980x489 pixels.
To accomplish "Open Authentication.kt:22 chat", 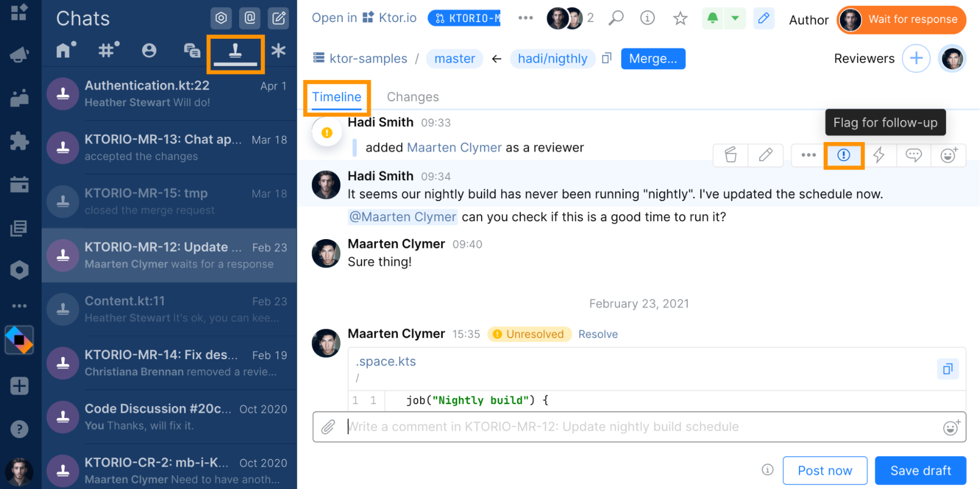I will pos(169,94).
